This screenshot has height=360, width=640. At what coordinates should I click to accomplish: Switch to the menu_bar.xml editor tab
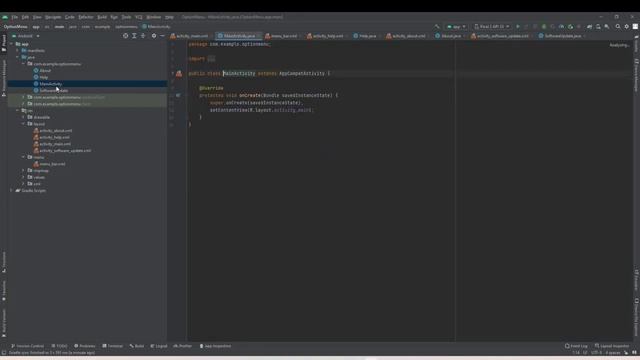click(282, 36)
